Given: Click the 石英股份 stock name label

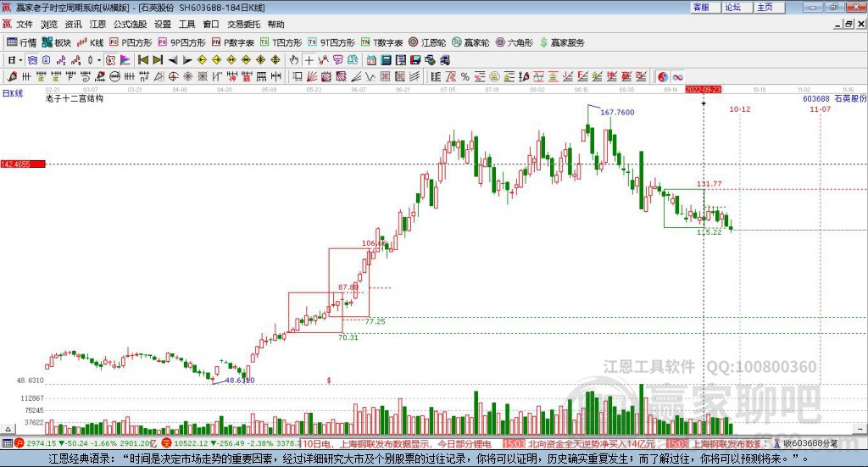Looking at the screenshot, I should [x=850, y=98].
